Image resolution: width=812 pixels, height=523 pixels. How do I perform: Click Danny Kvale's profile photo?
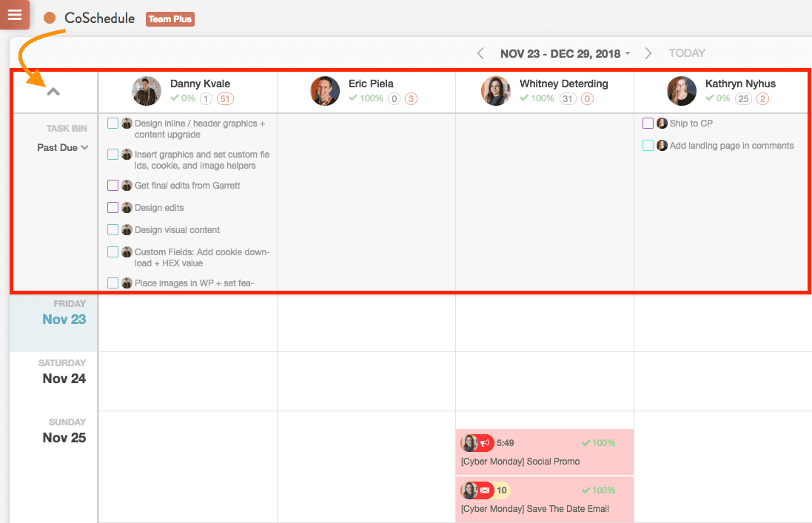tap(147, 91)
